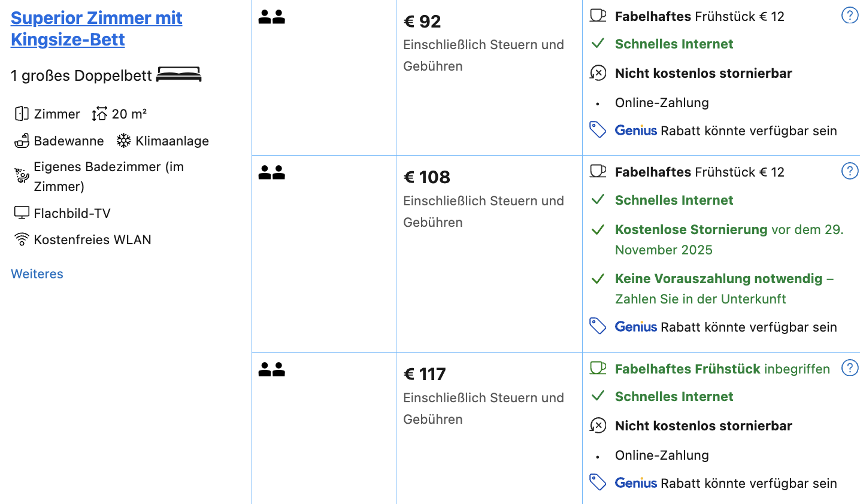
Task: Click the Klimaanlage snowflake icon
Action: [123, 141]
